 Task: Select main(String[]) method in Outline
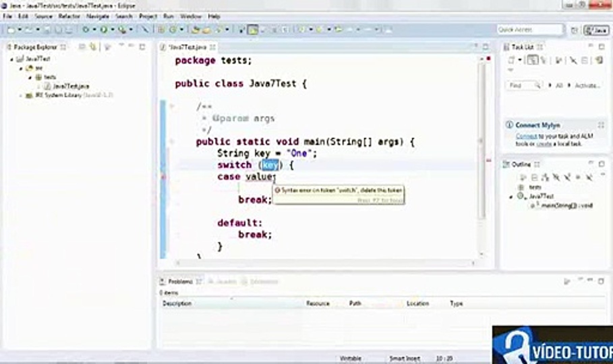click(x=562, y=206)
